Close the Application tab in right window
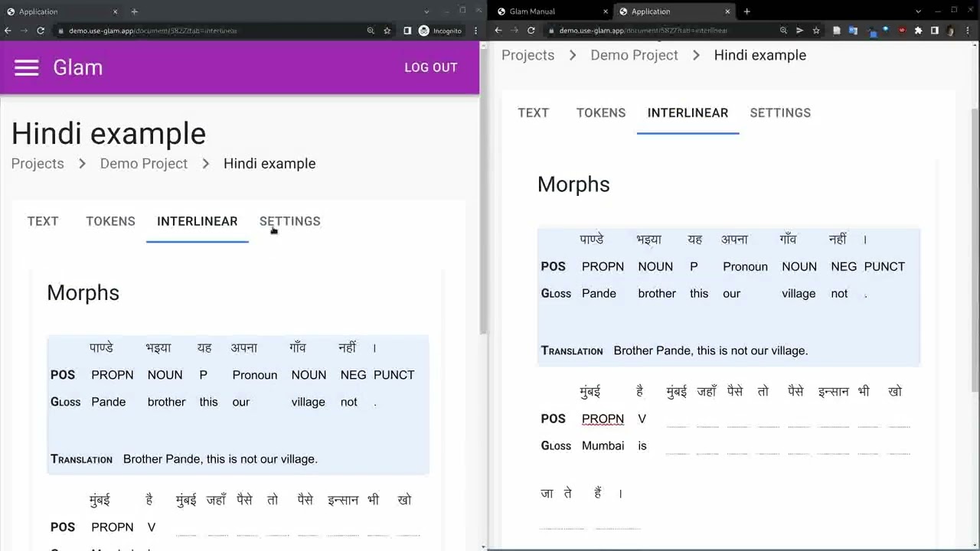 click(x=727, y=11)
